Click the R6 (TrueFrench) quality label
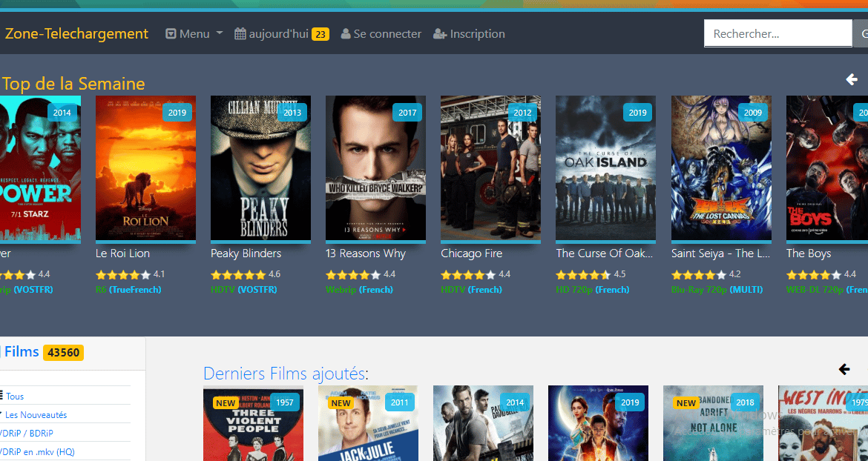Image resolution: width=868 pixels, height=461 pixels. tap(128, 290)
